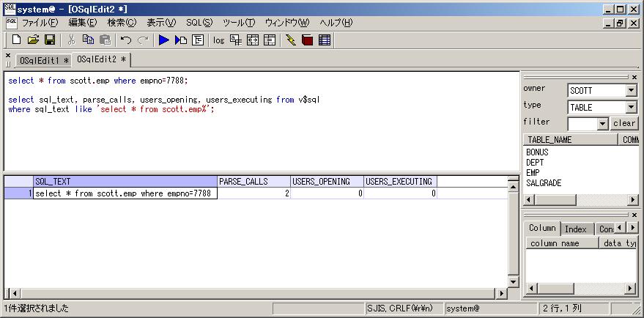The height and width of the screenshot is (318, 644).
Task: Click the PARSE_CALLS column header
Action: coord(253,182)
